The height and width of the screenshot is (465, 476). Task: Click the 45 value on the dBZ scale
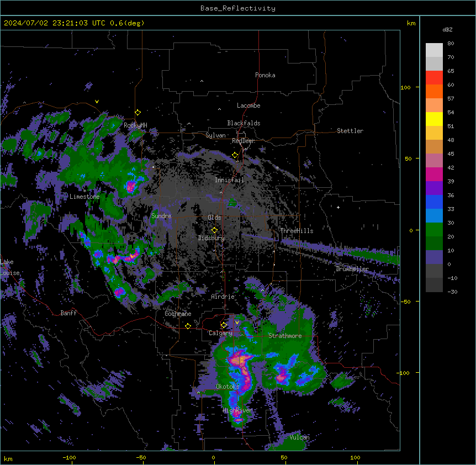pyautogui.click(x=451, y=154)
